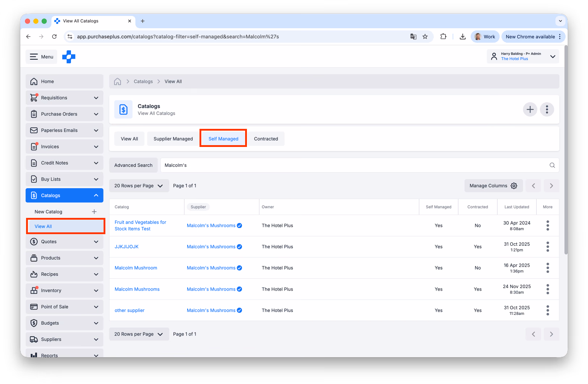Expand the Quotes sidebar menu
Image resolution: width=588 pixels, height=384 pixels.
click(64, 242)
